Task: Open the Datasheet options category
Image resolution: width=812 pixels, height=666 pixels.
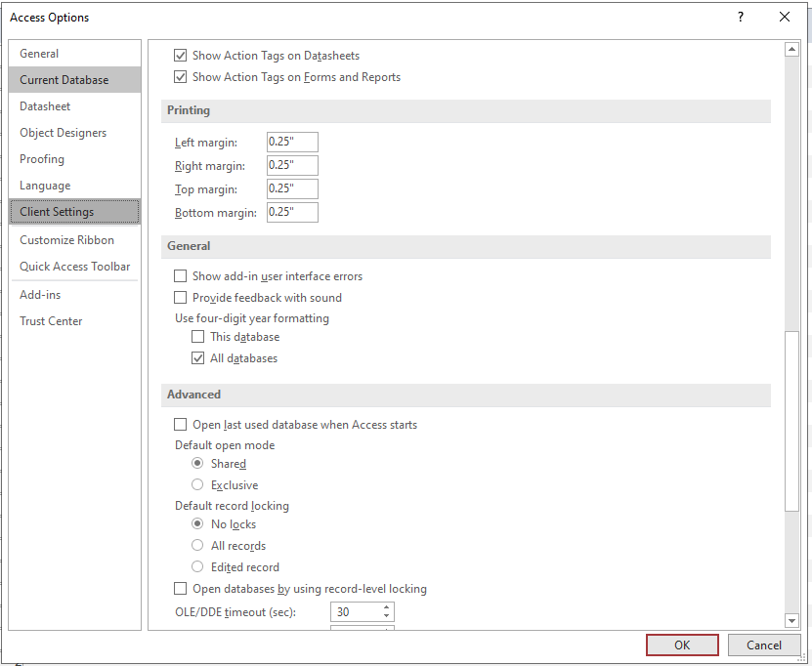Action: tap(74, 106)
